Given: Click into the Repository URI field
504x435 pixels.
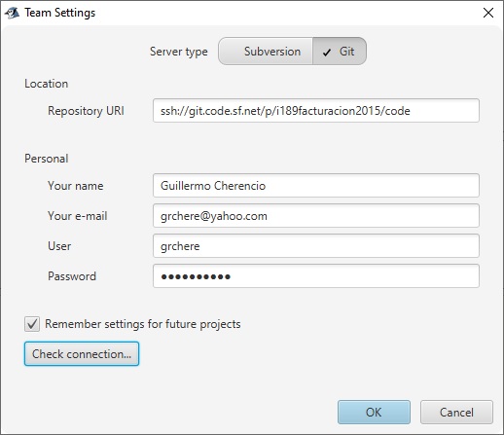Looking at the screenshot, I should coord(316,111).
